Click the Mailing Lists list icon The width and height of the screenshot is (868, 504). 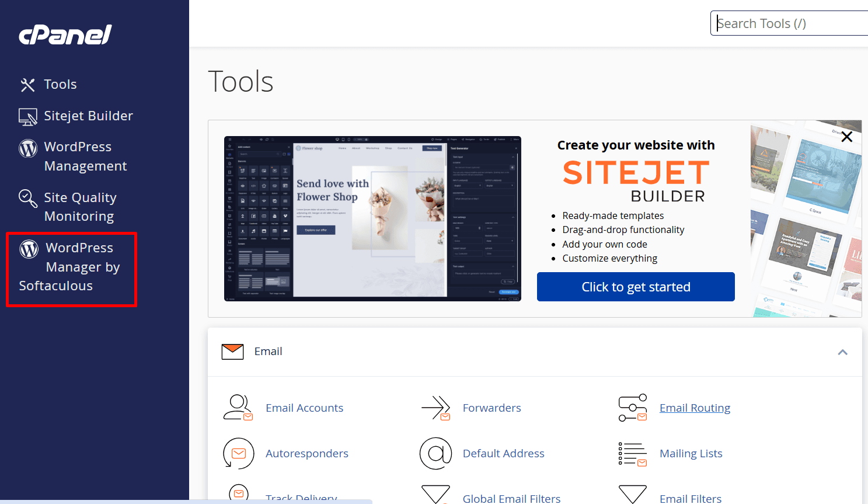(633, 453)
